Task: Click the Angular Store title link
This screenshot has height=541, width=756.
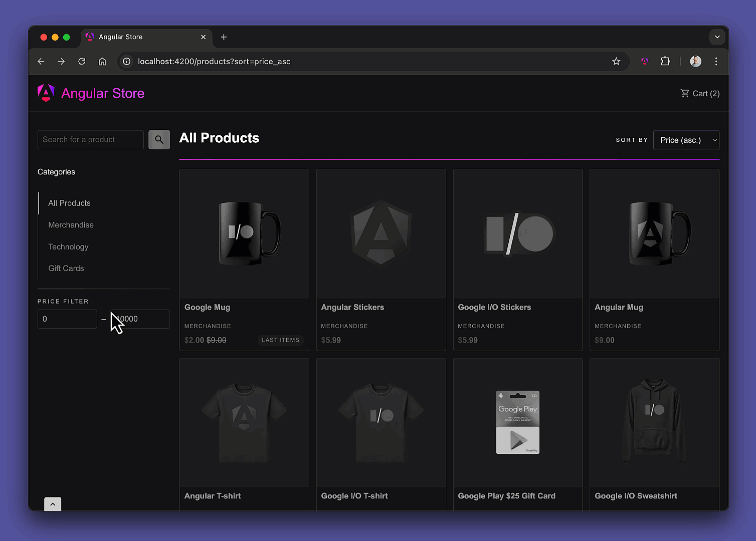Action: [103, 93]
